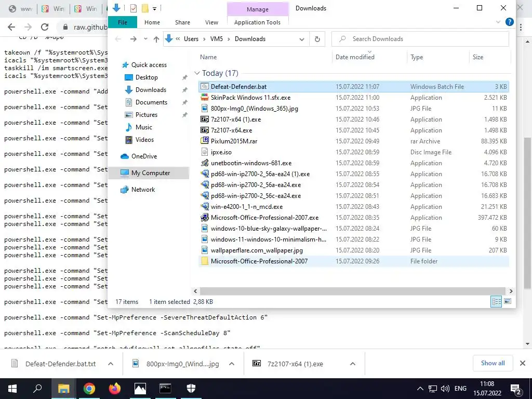Open Quick access in navigation pane
Viewport: 532px width, 399px height.
pos(149,65)
